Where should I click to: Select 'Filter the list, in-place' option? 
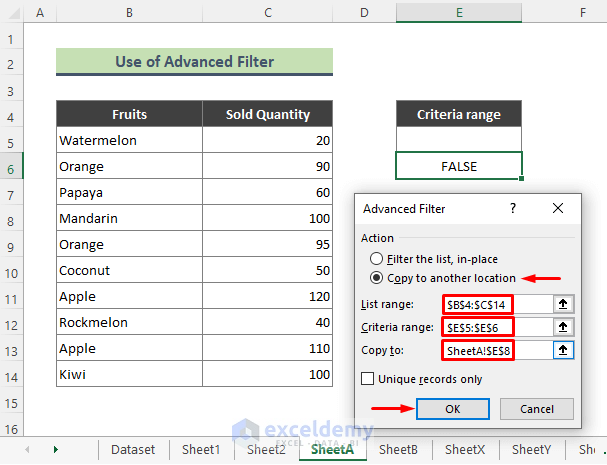[x=376, y=258]
